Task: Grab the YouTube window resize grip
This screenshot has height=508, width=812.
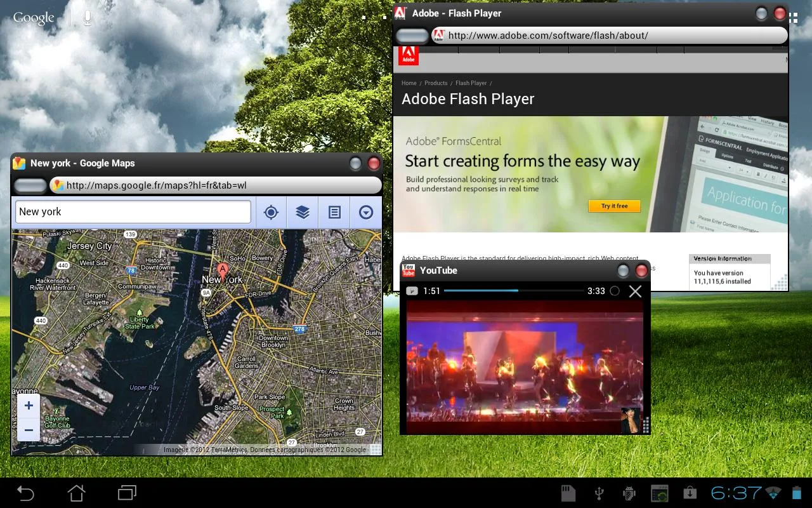Action: coord(646,425)
